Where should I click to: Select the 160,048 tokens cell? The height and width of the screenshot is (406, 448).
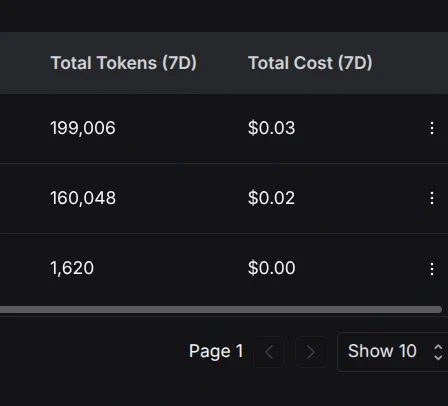83,198
